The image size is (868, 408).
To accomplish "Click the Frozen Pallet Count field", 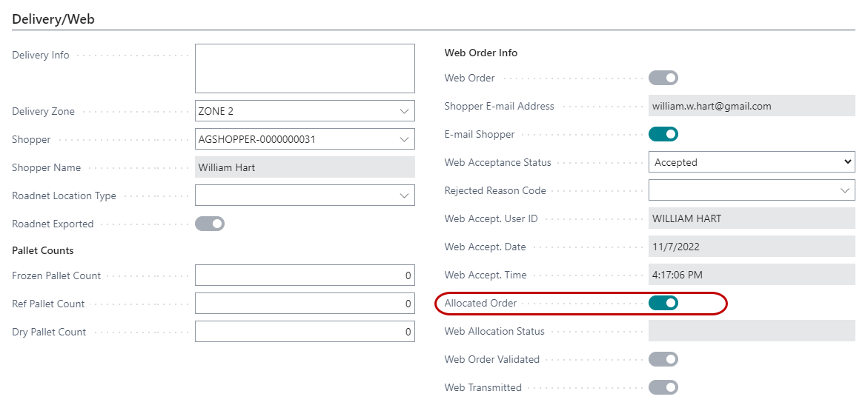I will [305, 275].
